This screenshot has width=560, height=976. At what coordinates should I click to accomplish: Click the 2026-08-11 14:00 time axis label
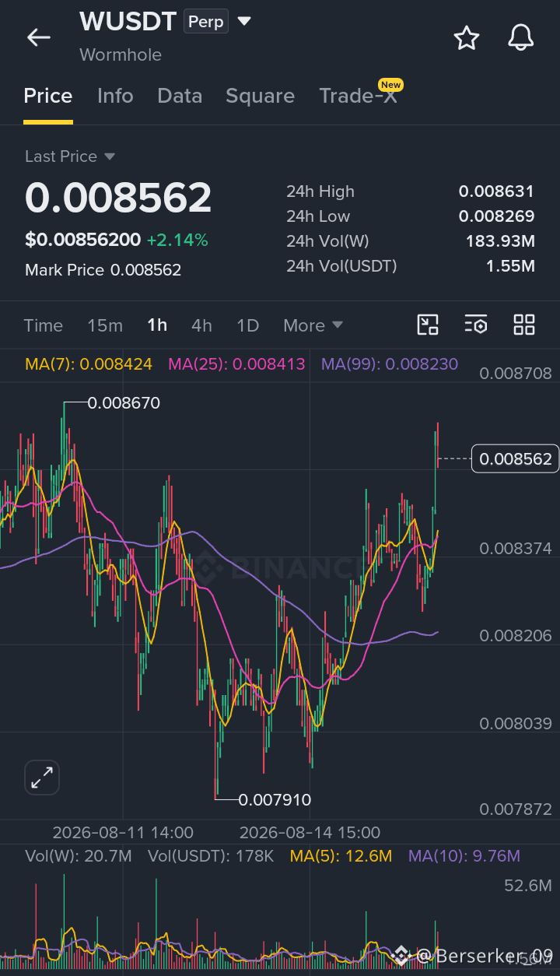coord(123,832)
